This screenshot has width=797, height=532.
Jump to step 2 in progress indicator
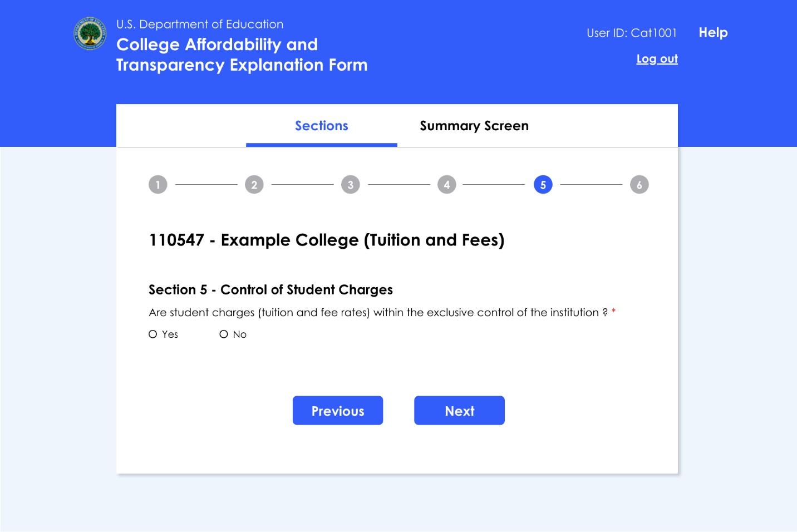point(254,185)
